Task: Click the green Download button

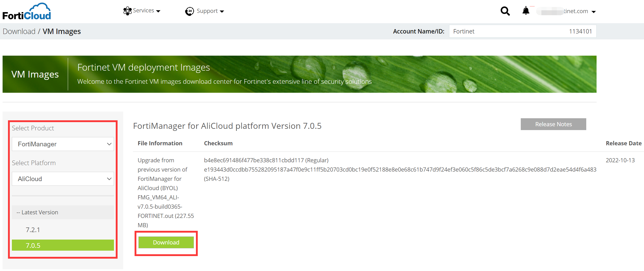Action: point(166,242)
